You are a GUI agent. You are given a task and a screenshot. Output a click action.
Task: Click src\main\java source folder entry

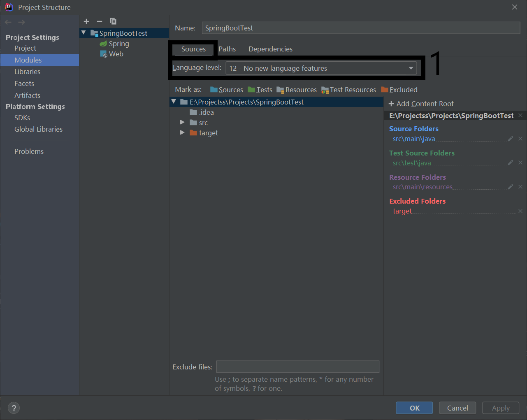tap(414, 139)
